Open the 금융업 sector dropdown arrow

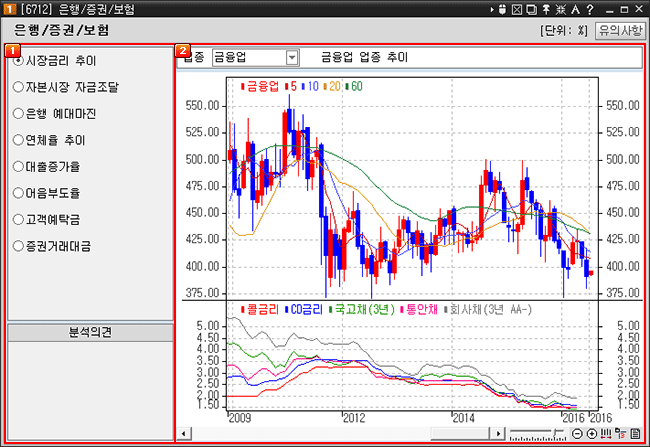coord(292,58)
